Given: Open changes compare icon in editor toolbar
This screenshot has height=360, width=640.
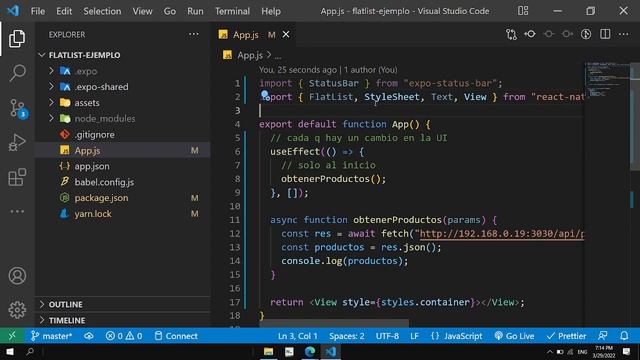Looking at the screenshot, I should 511,34.
